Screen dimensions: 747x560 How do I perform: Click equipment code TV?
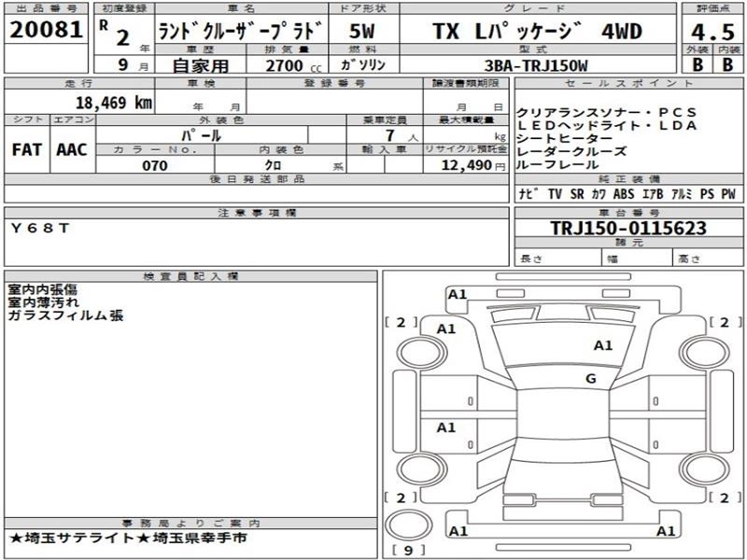[x=555, y=194]
